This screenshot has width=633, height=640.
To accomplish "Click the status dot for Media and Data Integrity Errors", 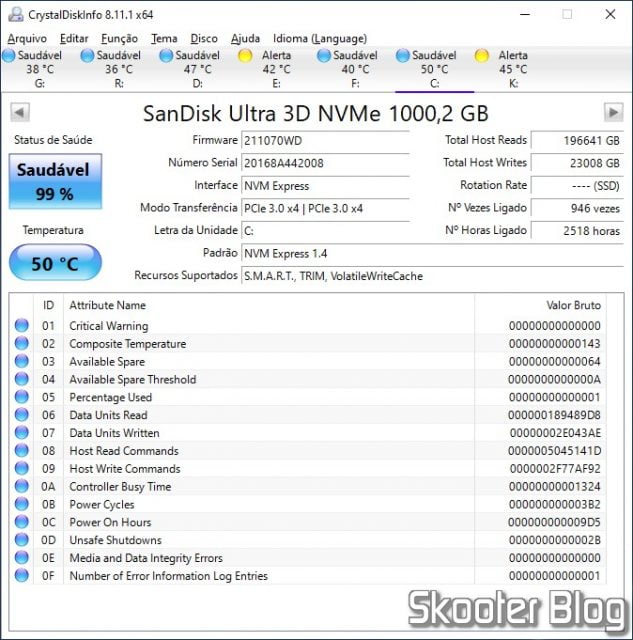I will pos(22,558).
